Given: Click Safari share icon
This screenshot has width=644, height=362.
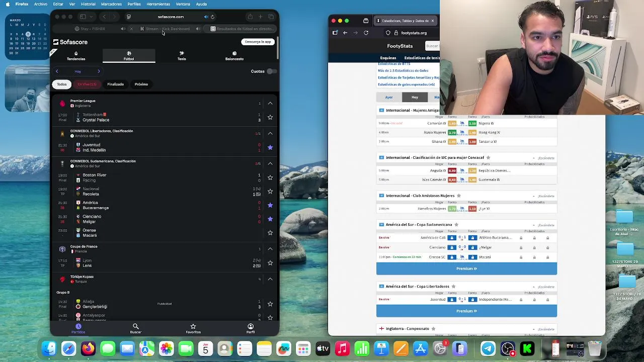Looking at the screenshot, I should coord(250,17).
